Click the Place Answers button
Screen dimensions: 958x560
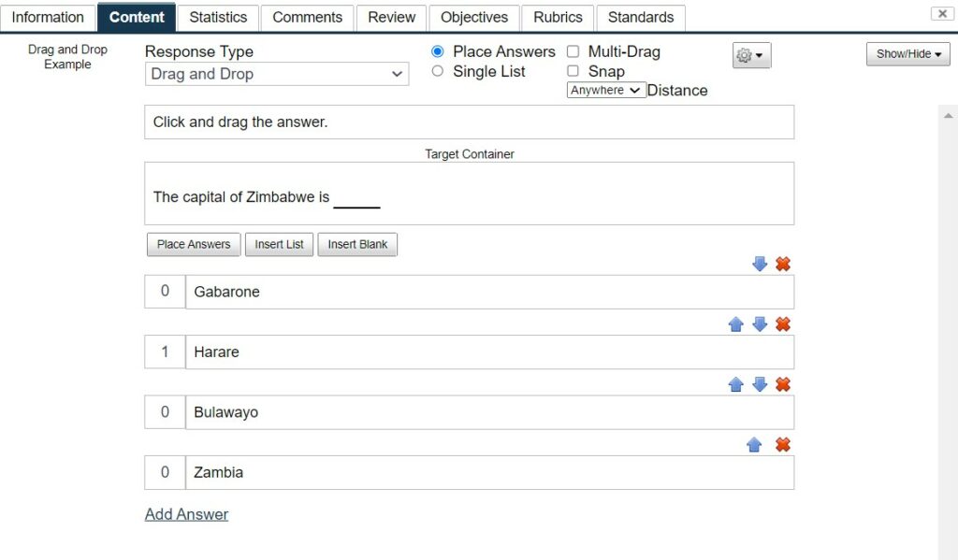pyautogui.click(x=194, y=244)
